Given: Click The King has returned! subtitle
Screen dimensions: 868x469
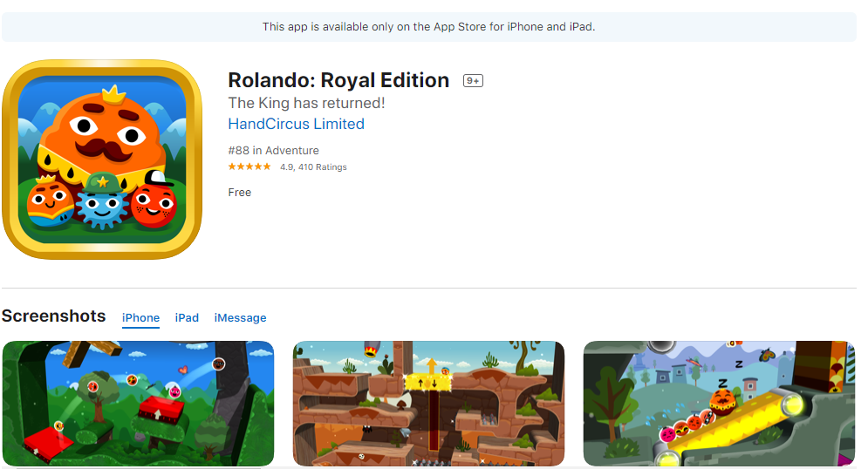Looking at the screenshot, I should pyautogui.click(x=307, y=104).
